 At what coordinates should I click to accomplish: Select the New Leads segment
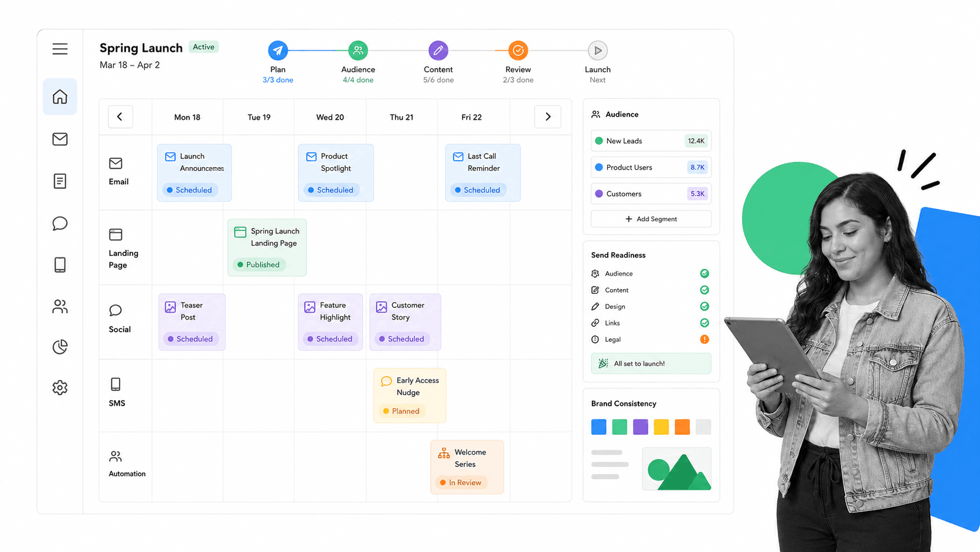(x=651, y=141)
